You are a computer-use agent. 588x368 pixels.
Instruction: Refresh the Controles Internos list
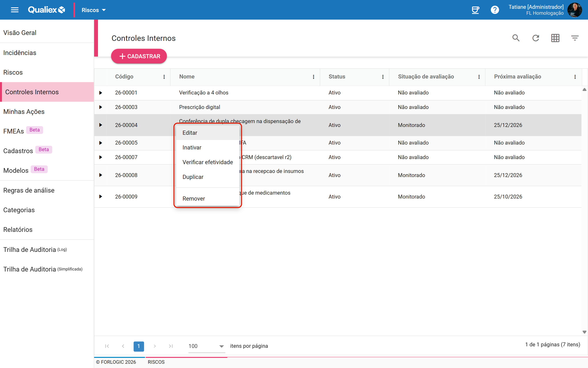536,38
